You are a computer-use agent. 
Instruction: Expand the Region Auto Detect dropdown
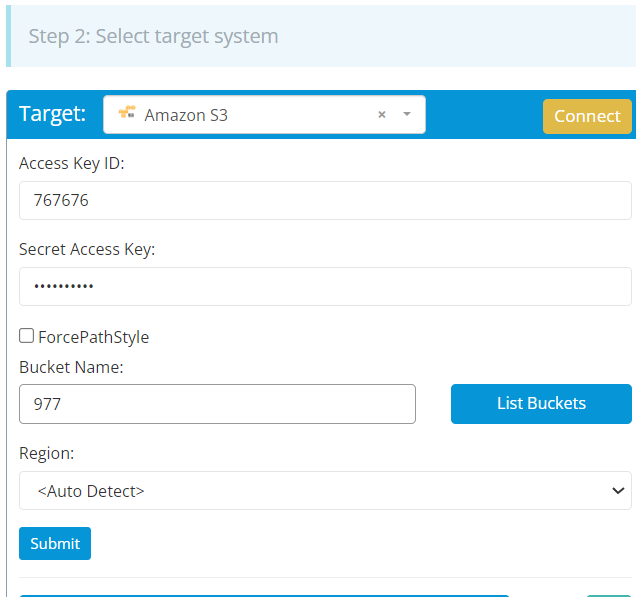(325, 491)
